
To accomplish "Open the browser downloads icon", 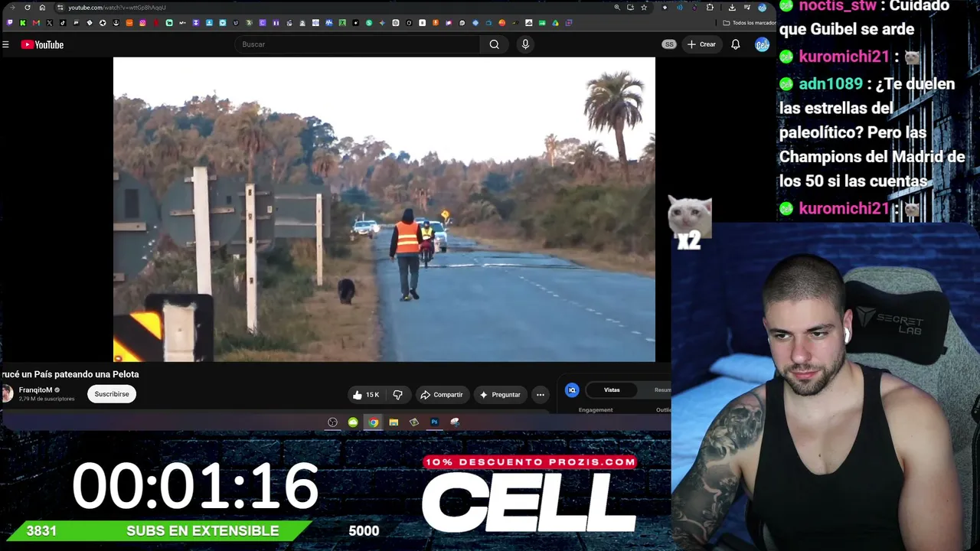I will [x=732, y=8].
